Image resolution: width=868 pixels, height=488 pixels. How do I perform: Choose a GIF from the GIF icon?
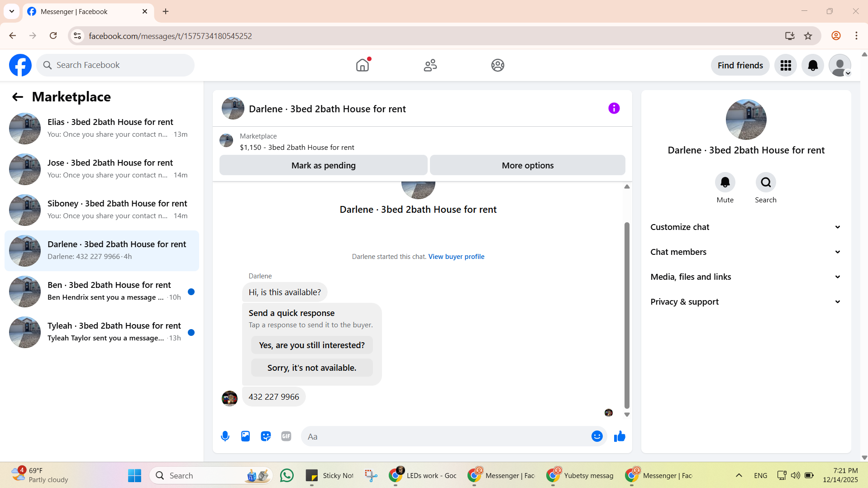pyautogui.click(x=286, y=436)
